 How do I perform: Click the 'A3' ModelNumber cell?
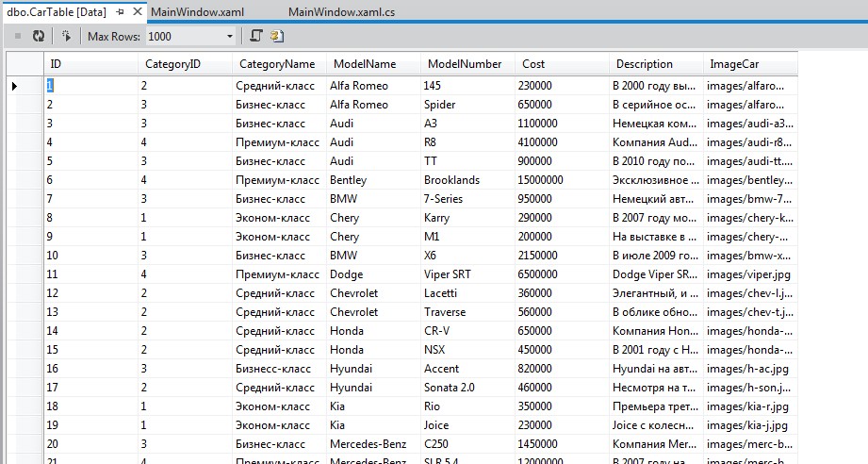(467, 124)
